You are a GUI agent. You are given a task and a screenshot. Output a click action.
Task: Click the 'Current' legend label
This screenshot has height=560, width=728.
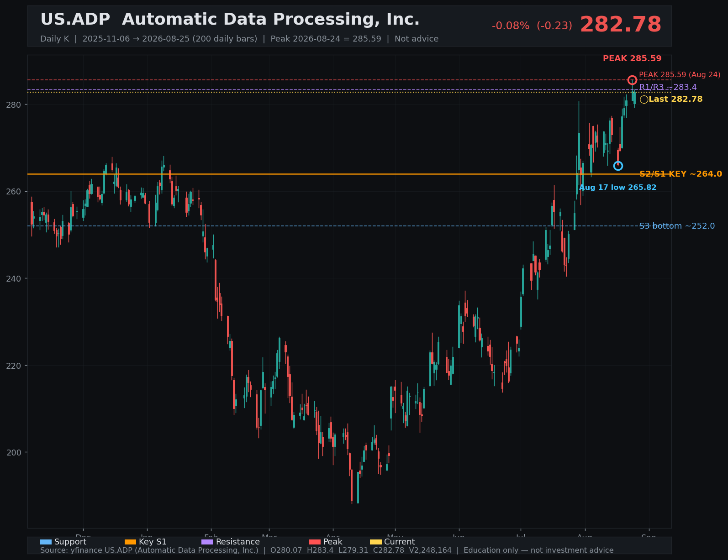point(399,542)
